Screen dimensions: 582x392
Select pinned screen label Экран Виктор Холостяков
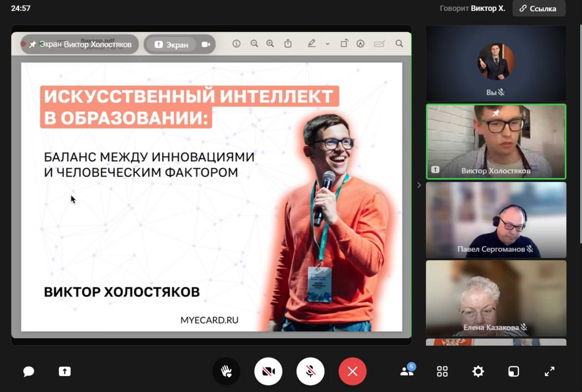pyautogui.click(x=80, y=44)
